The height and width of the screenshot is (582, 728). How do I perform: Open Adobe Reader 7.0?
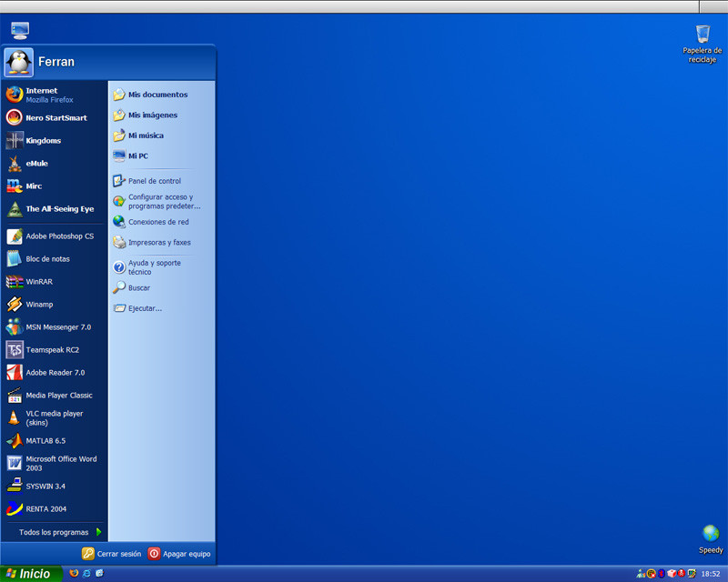click(x=54, y=372)
